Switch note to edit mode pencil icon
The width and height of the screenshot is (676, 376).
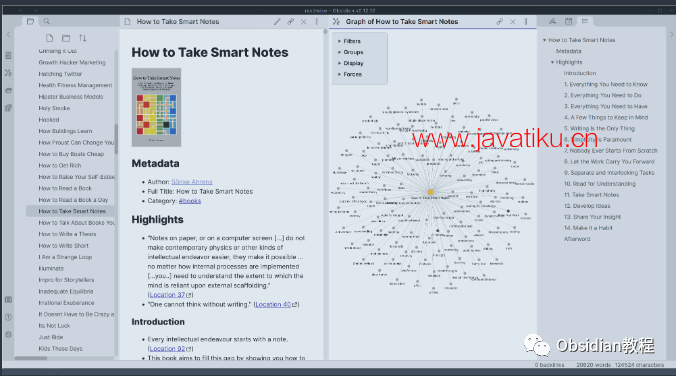coord(277,22)
